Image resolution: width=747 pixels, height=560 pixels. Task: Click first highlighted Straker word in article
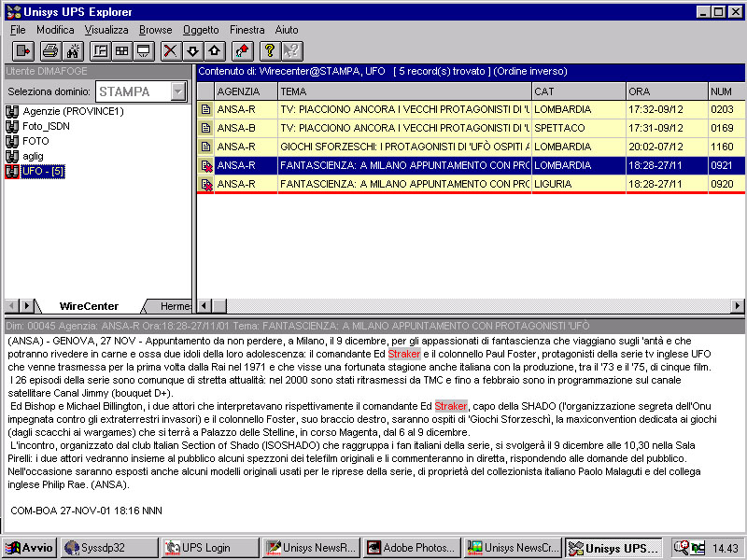[404, 354]
